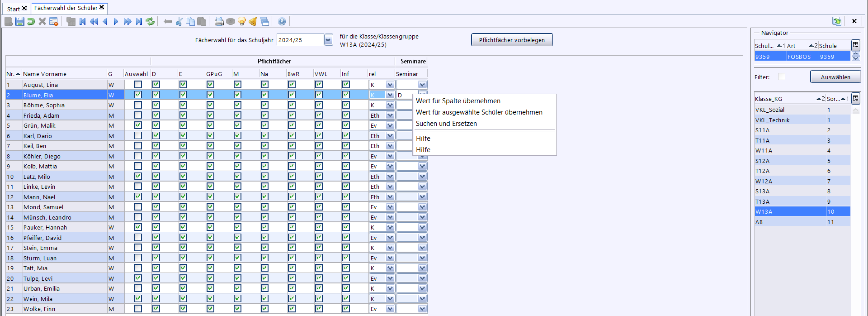868x316 pixels.
Task: Jump to the first record
Action: click(82, 21)
